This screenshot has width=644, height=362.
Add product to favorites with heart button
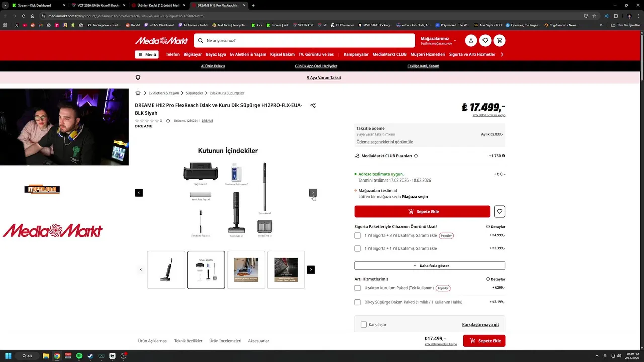499,212
